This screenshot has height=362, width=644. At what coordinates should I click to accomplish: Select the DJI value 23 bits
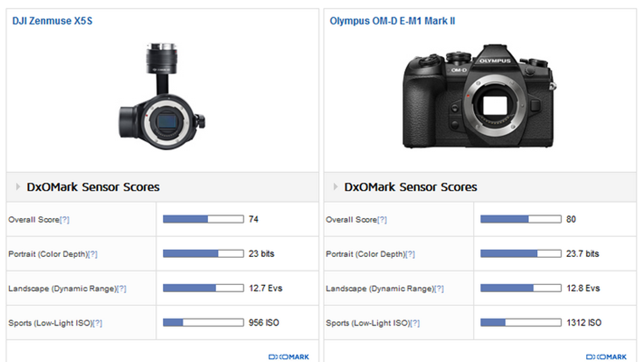(x=261, y=254)
